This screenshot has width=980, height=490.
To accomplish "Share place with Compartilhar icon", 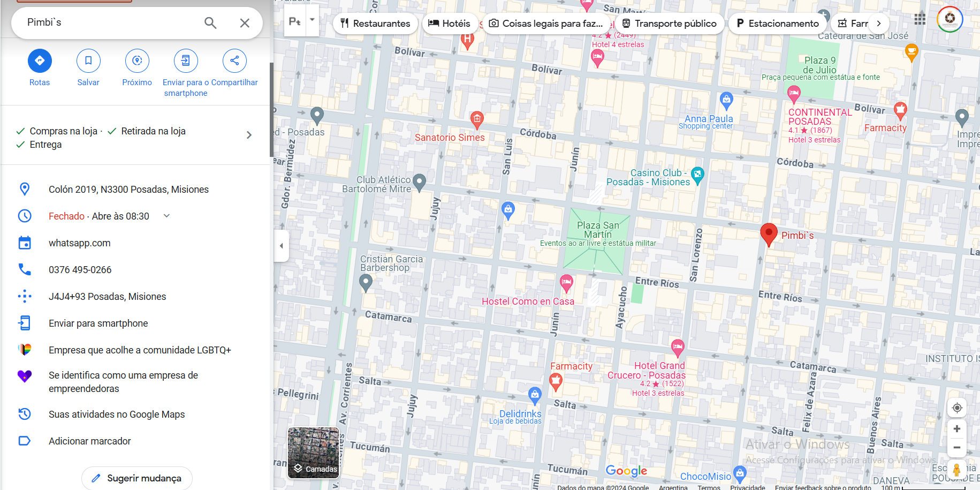I will coord(234,61).
